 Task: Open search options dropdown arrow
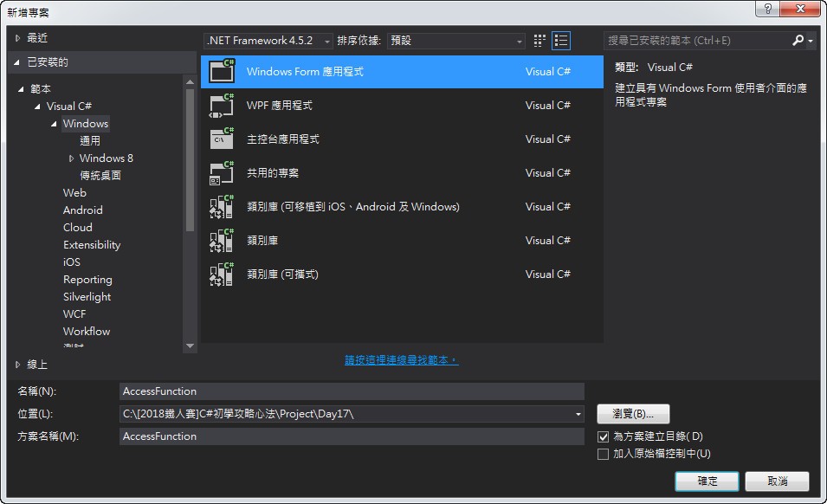click(811, 41)
